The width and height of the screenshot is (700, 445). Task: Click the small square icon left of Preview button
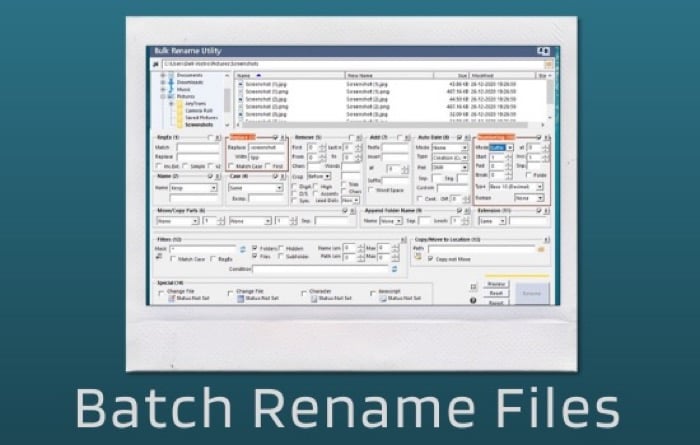point(474,287)
